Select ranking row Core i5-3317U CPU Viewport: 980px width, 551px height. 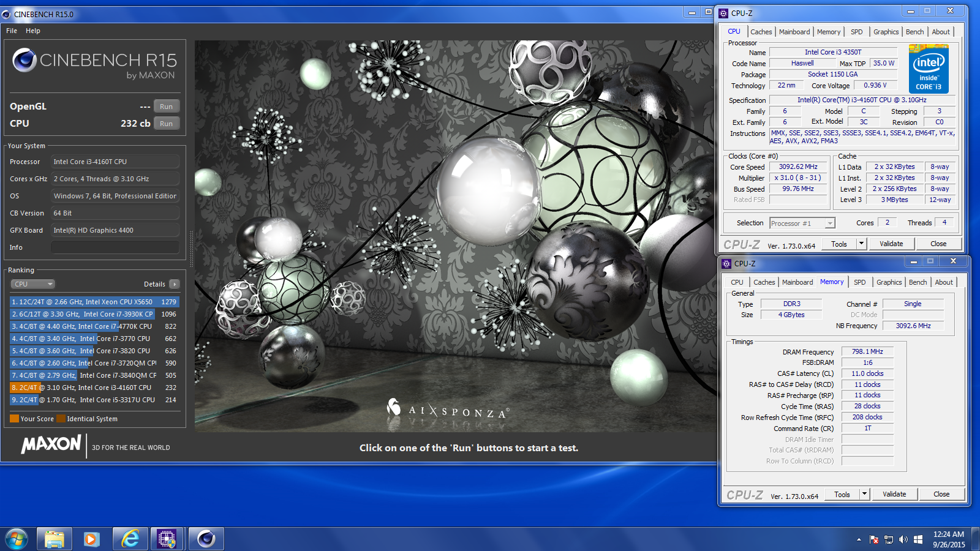click(94, 400)
